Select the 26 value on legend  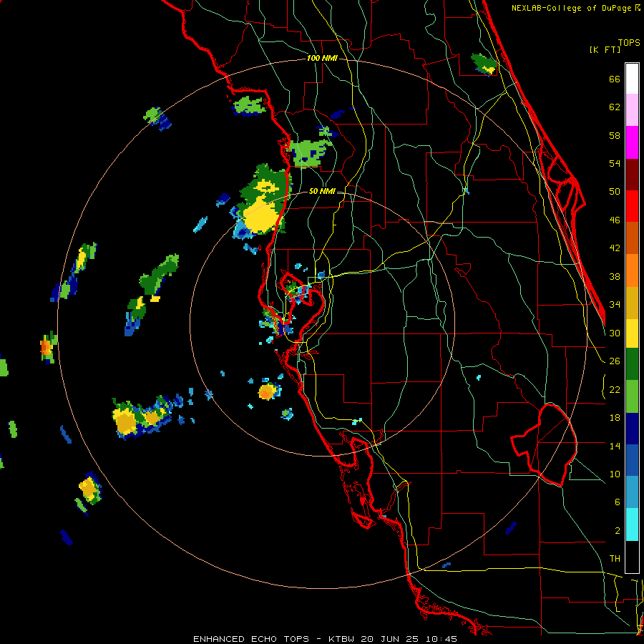click(615, 361)
